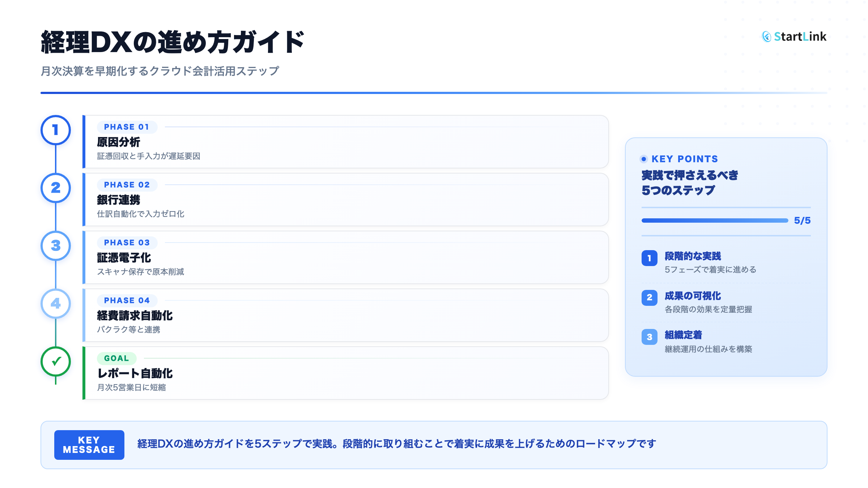Image resolution: width=868 pixels, height=488 pixels.
Task: Click key point number 2 badge
Action: point(649,297)
